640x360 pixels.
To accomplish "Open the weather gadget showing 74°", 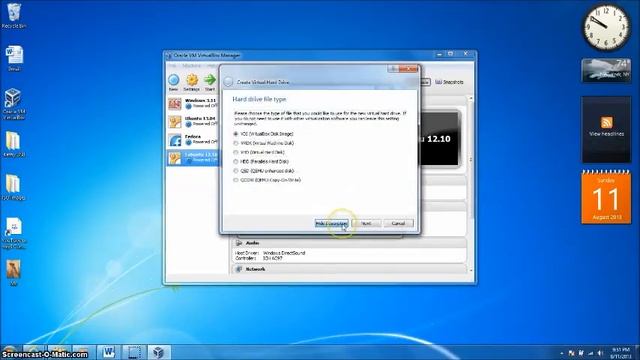I will coord(606,70).
